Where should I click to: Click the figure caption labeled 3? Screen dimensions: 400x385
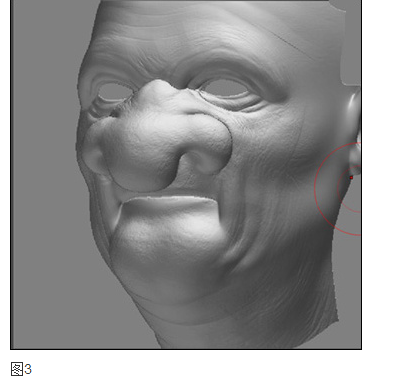coord(21,369)
